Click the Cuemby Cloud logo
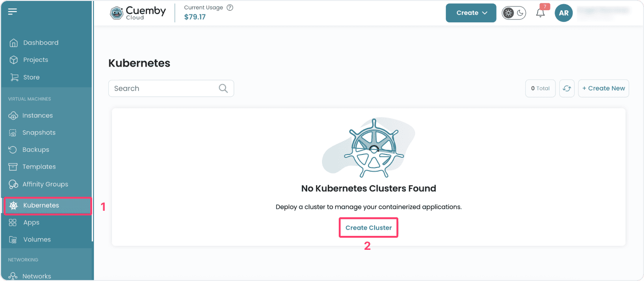The width and height of the screenshot is (644, 281). (137, 13)
